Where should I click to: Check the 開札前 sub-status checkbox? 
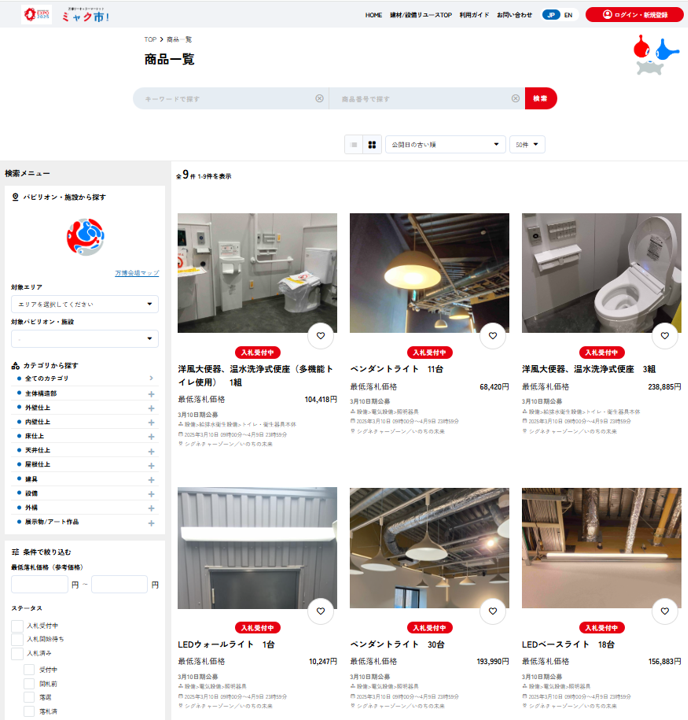(x=29, y=684)
